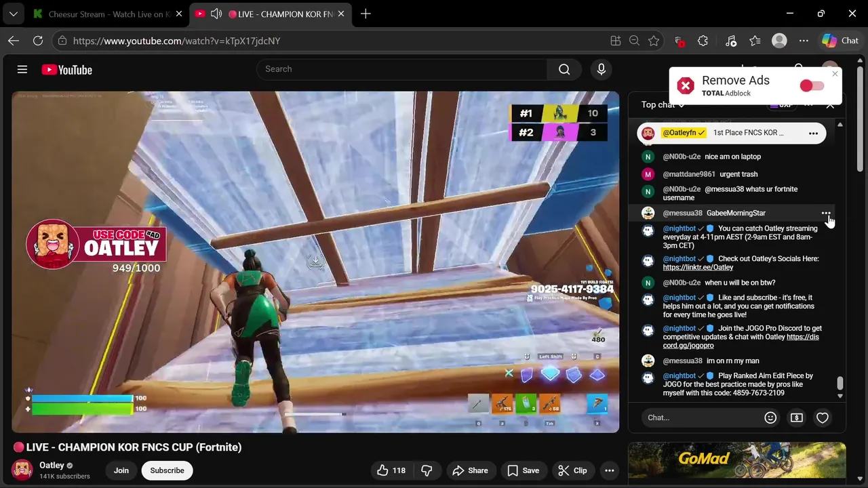
Task: Join Oatley's channel membership
Action: tap(121, 470)
